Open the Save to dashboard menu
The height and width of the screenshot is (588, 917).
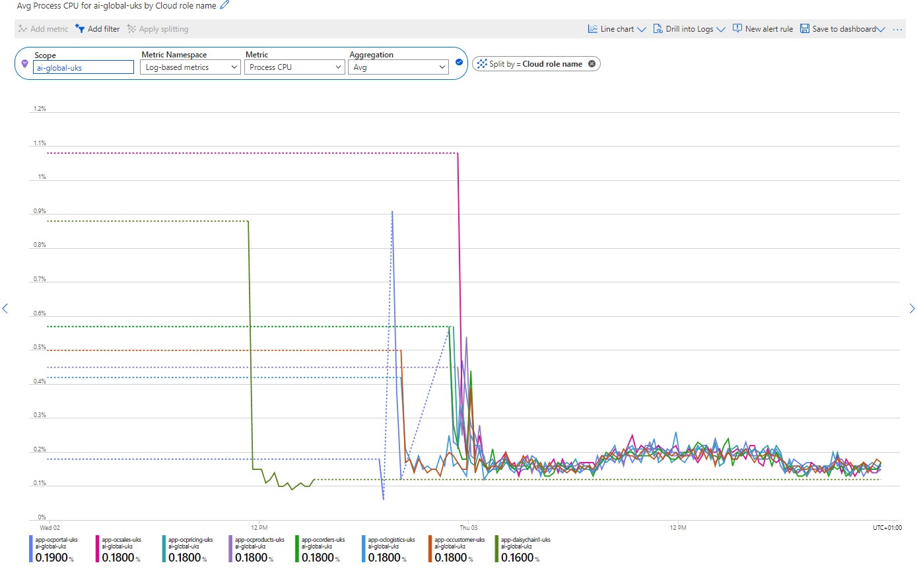pos(842,29)
